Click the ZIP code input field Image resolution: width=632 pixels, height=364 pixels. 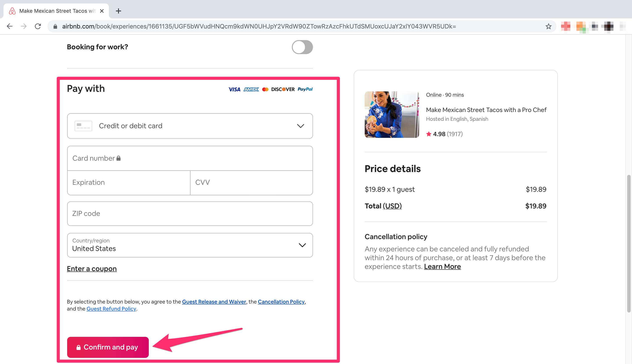click(x=190, y=213)
